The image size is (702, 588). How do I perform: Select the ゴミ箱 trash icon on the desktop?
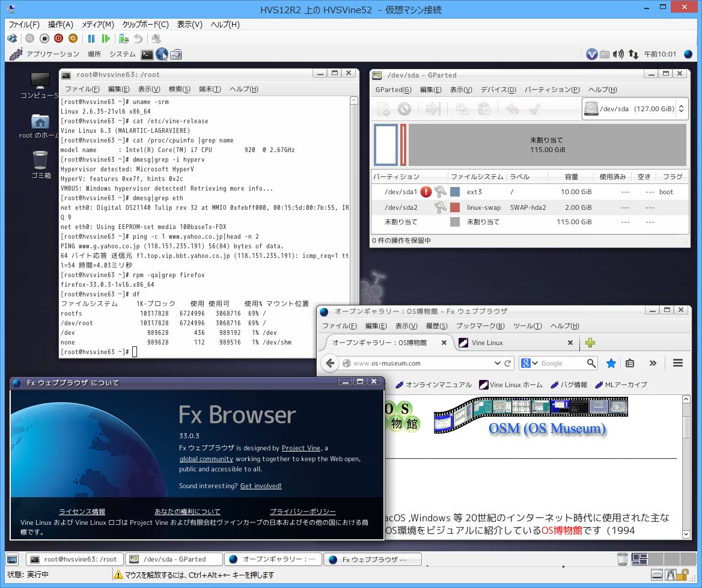[40, 164]
